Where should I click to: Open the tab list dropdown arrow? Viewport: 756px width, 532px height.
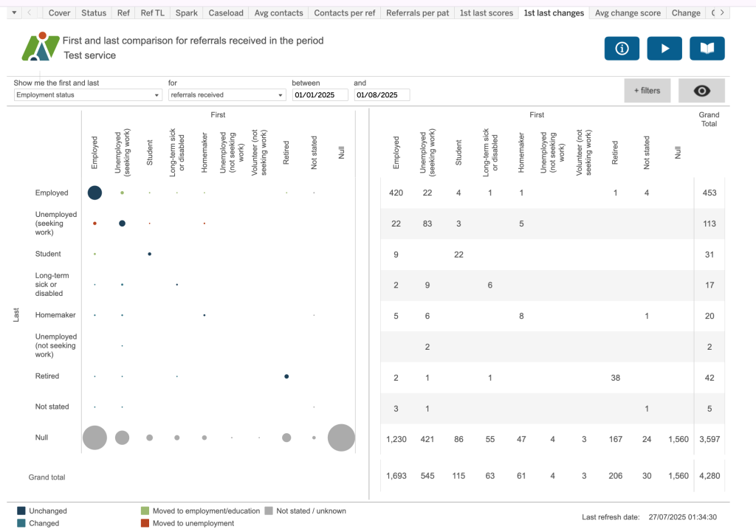coord(14,13)
